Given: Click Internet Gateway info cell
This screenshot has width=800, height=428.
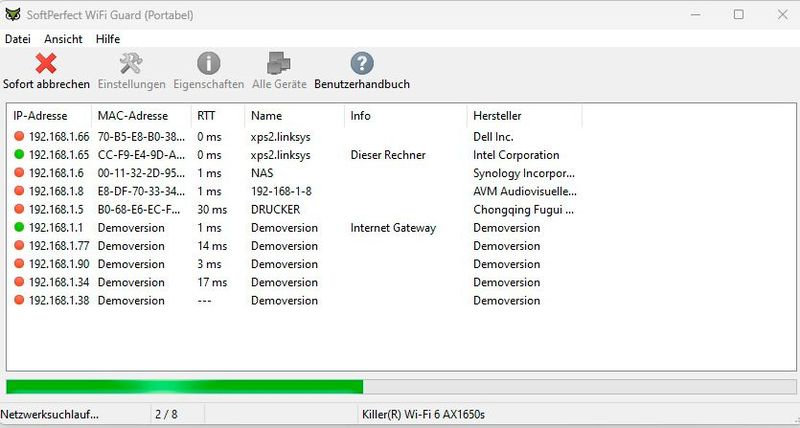Looking at the screenshot, I should point(393,228).
